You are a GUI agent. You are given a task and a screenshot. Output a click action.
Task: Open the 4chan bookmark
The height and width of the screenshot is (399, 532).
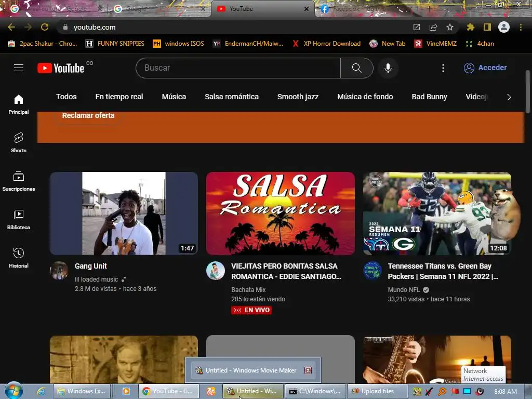[x=480, y=44]
